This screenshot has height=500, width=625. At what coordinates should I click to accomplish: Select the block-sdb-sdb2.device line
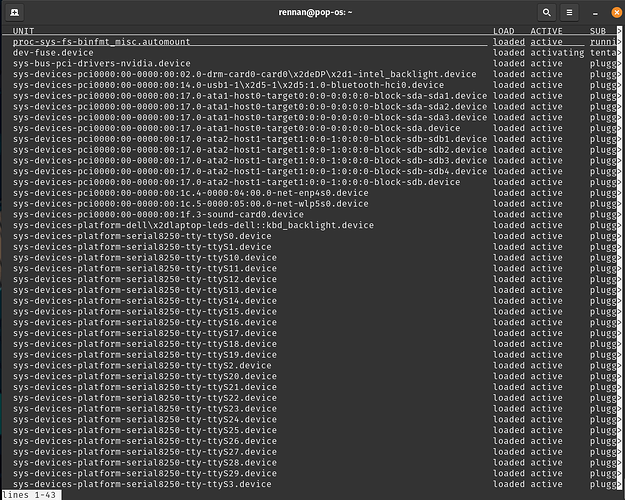pos(250,150)
